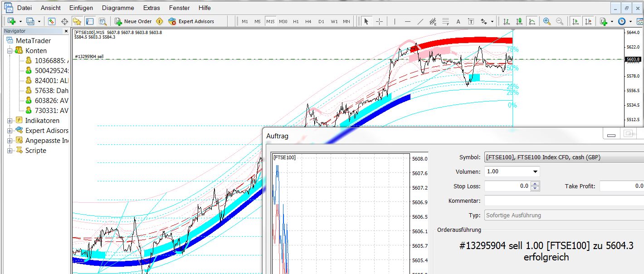Select the crosshair tool
The image size is (644, 274).
(x=379, y=21)
